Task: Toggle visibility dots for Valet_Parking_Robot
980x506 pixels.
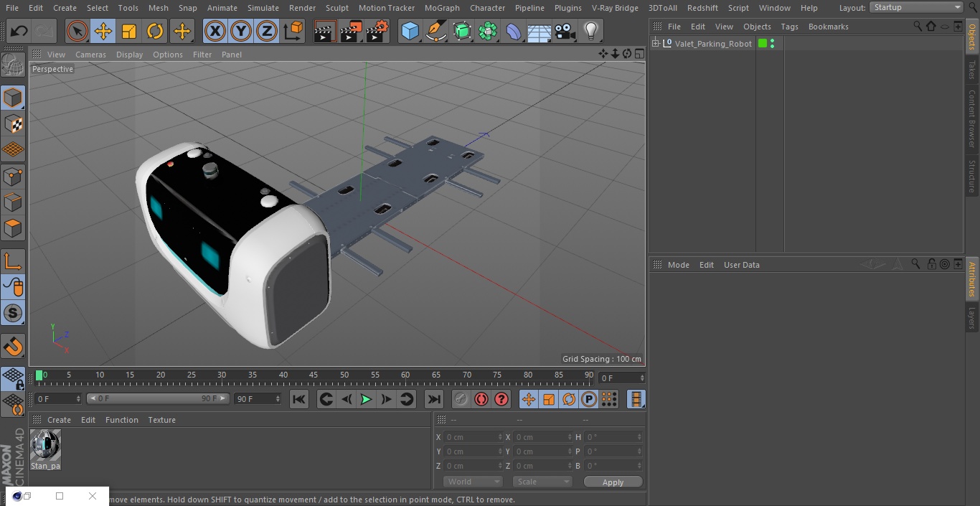Action: (x=772, y=44)
